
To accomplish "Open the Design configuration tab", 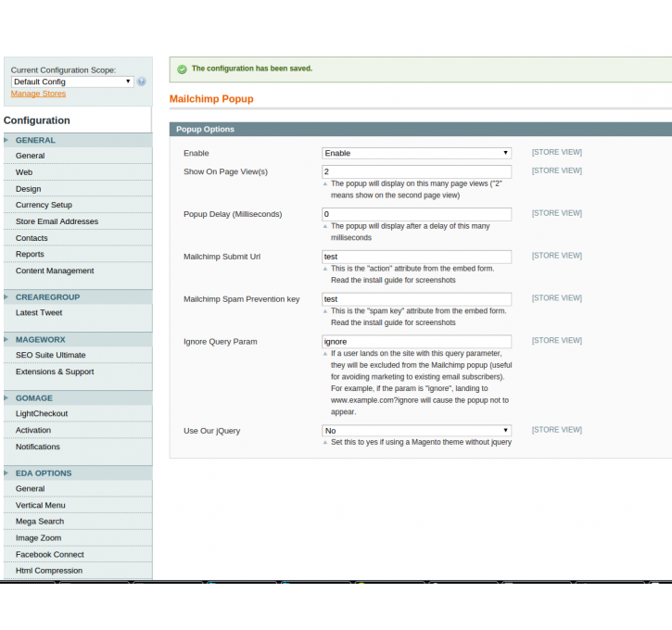I will click(78, 189).
